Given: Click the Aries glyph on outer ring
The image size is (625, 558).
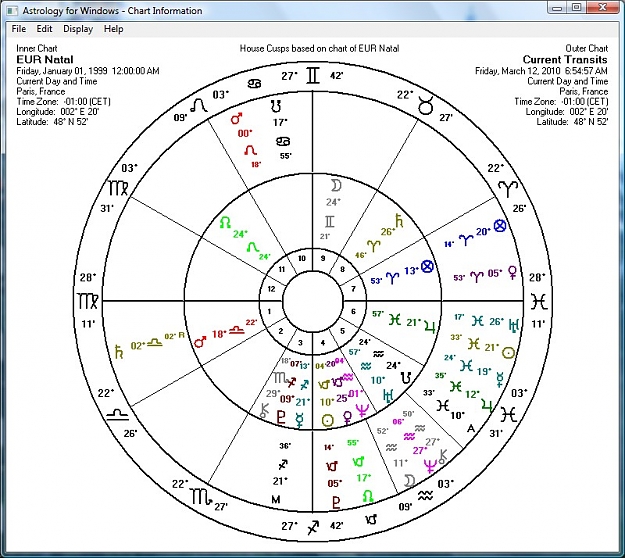Looking at the screenshot, I should click(x=508, y=189).
